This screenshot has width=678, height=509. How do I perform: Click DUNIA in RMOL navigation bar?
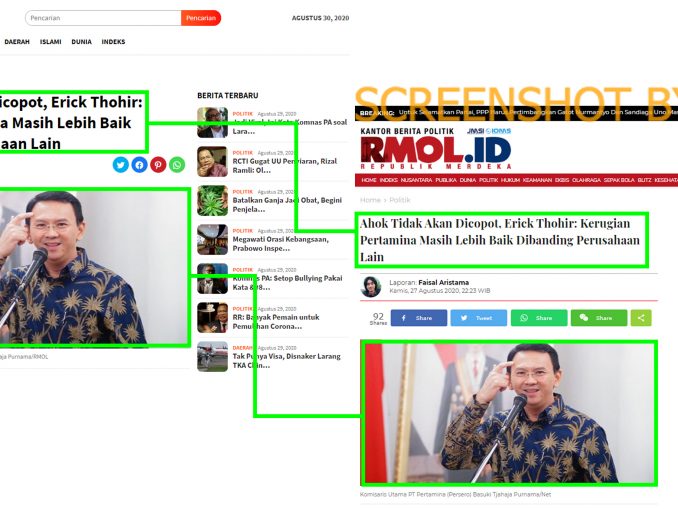pyautogui.click(x=467, y=180)
